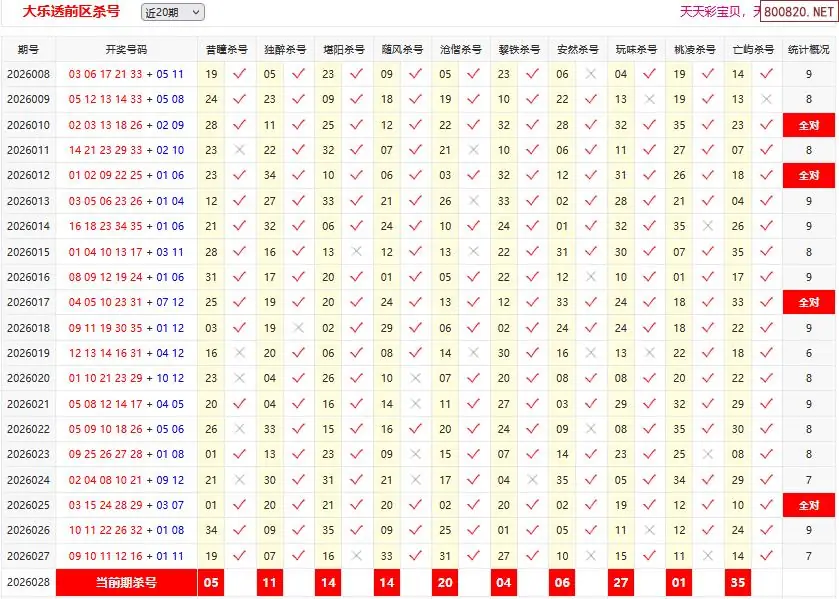839x599 pixels.
Task: Select the 开奖号码 column header
Action: click(x=126, y=49)
